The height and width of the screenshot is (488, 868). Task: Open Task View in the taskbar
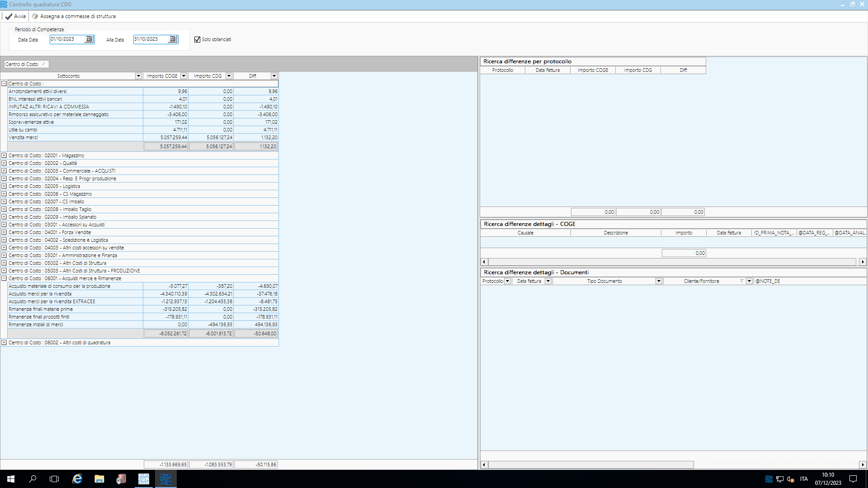[x=54, y=479]
